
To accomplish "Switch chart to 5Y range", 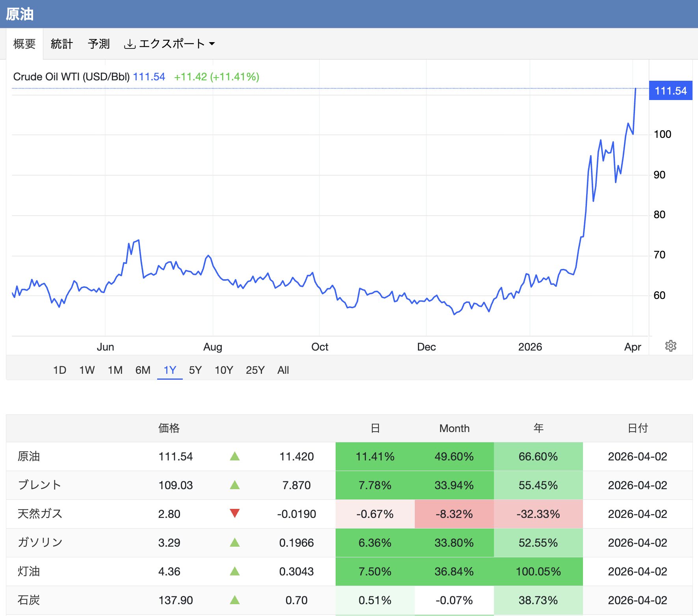I will [x=195, y=370].
